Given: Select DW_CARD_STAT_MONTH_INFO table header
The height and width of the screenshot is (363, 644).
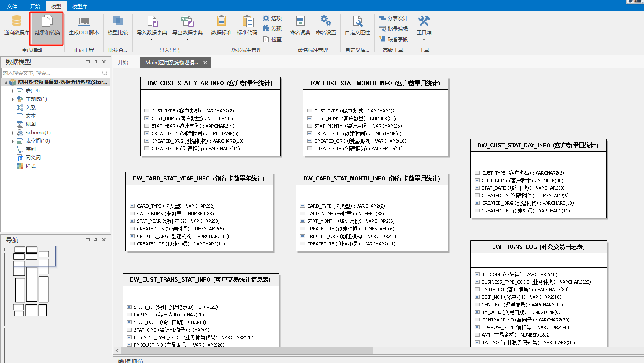Looking at the screenshot, I should [372, 179].
